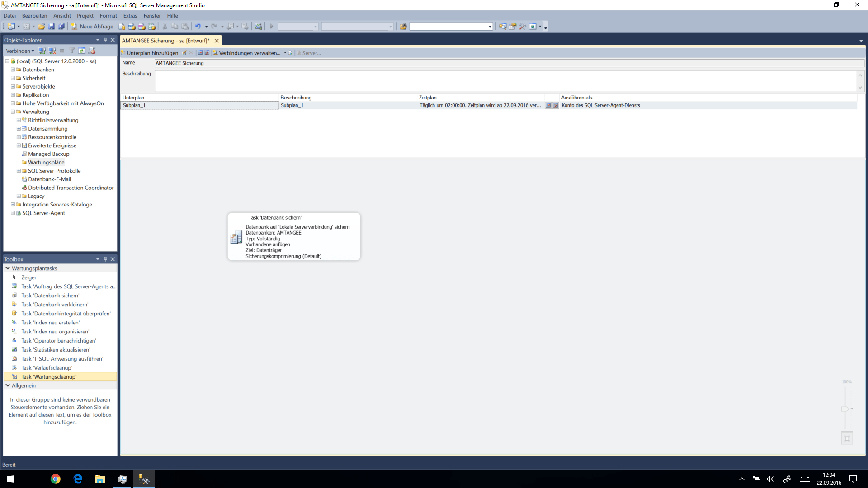Screen dimensions: 868x488
Task: Open the Extras menu
Action: 130,16
